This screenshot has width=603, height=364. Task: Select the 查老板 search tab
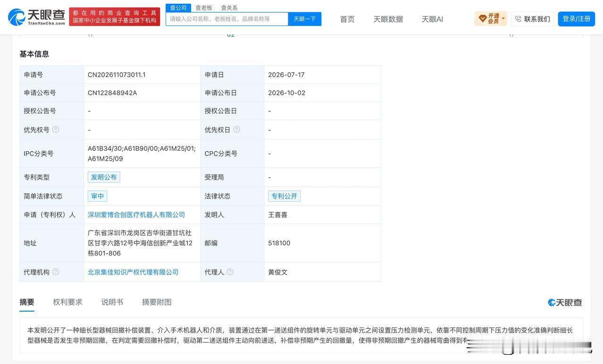204,8
